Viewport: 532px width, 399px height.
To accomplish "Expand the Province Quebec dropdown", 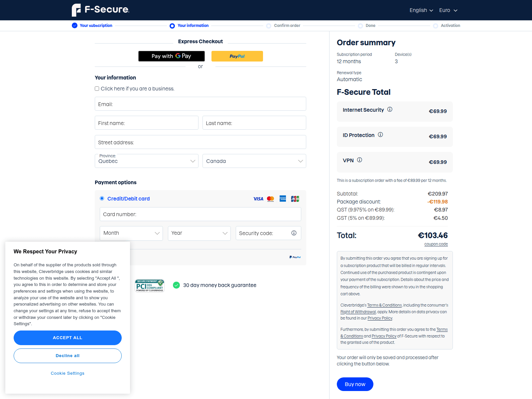I will coord(147,161).
